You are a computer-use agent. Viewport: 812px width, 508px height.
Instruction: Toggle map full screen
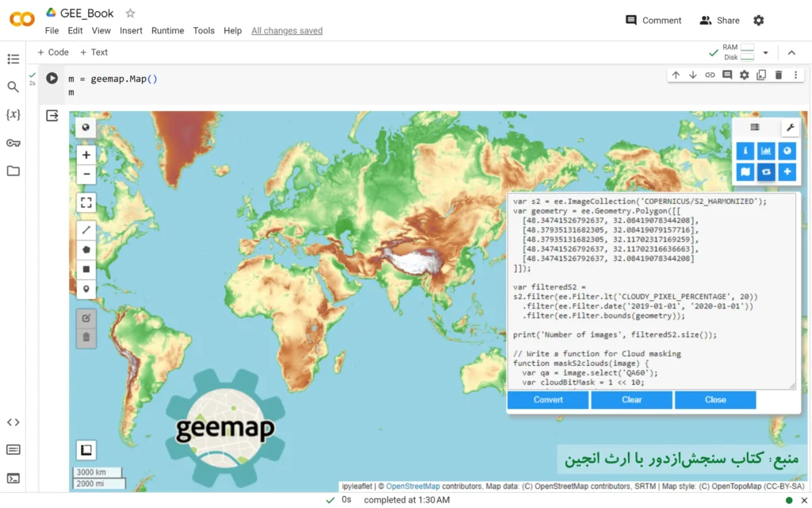(x=86, y=202)
